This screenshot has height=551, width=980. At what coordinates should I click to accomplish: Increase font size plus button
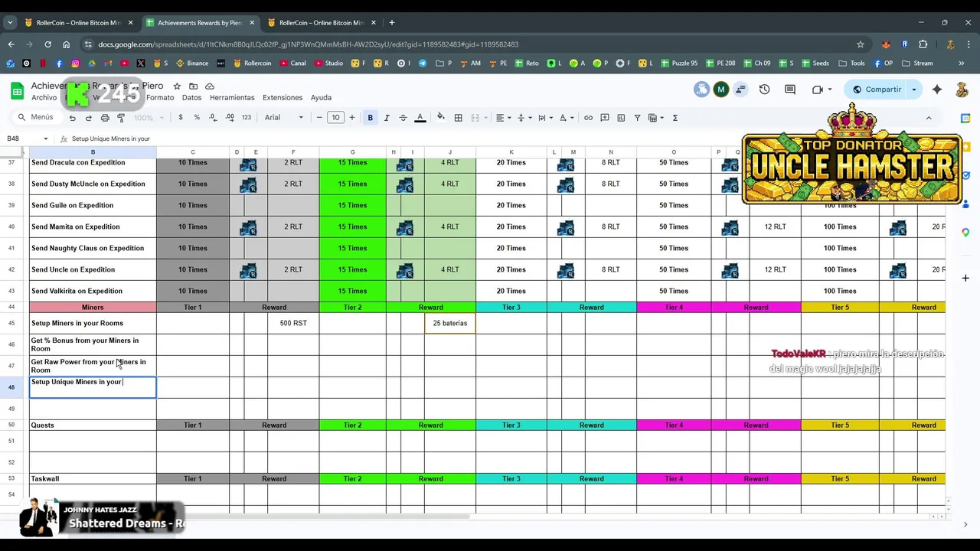pos(352,118)
